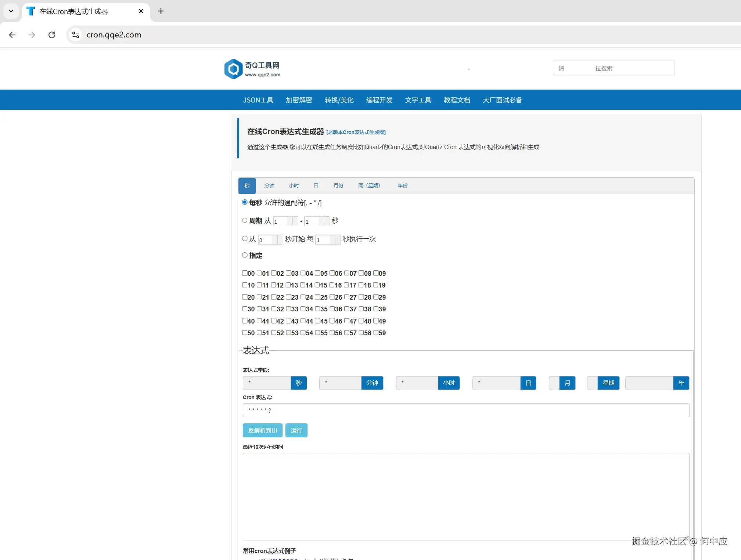Switch to the 周 (星期) tab
Viewport: 741px width, 560px height.
(369, 185)
